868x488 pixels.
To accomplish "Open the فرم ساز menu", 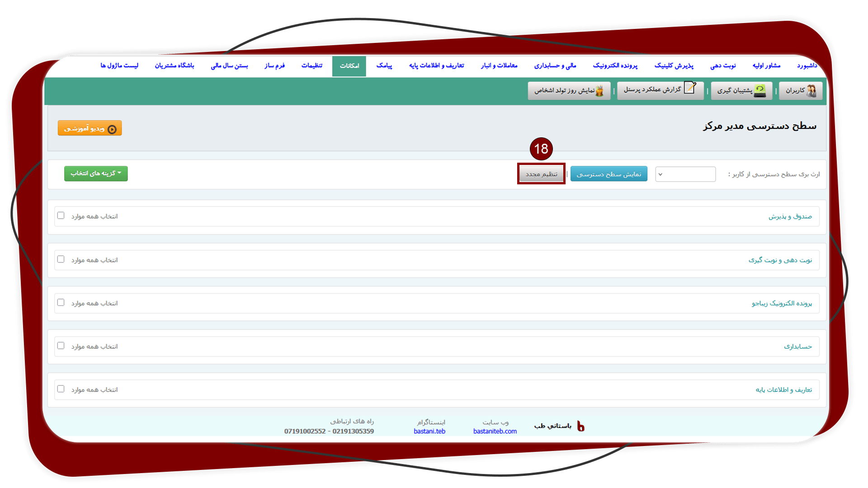I will 274,66.
